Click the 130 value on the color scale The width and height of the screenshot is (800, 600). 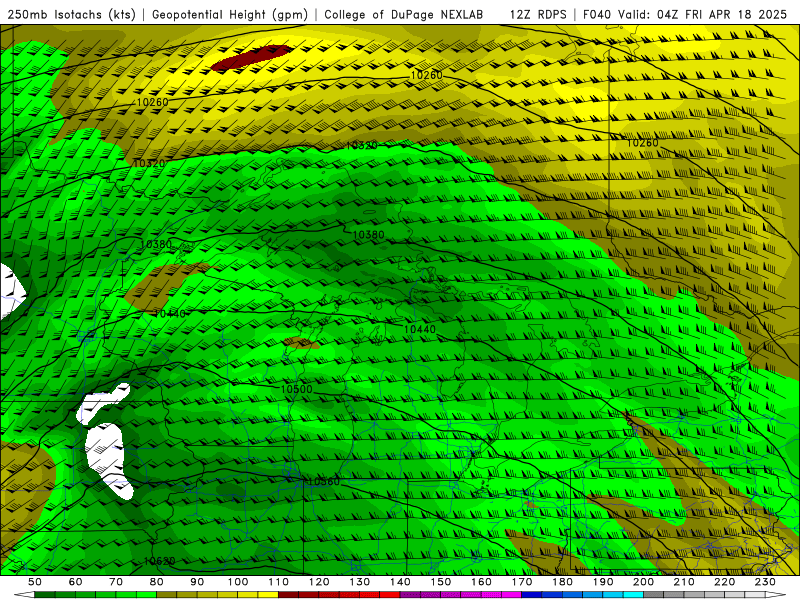(360, 582)
